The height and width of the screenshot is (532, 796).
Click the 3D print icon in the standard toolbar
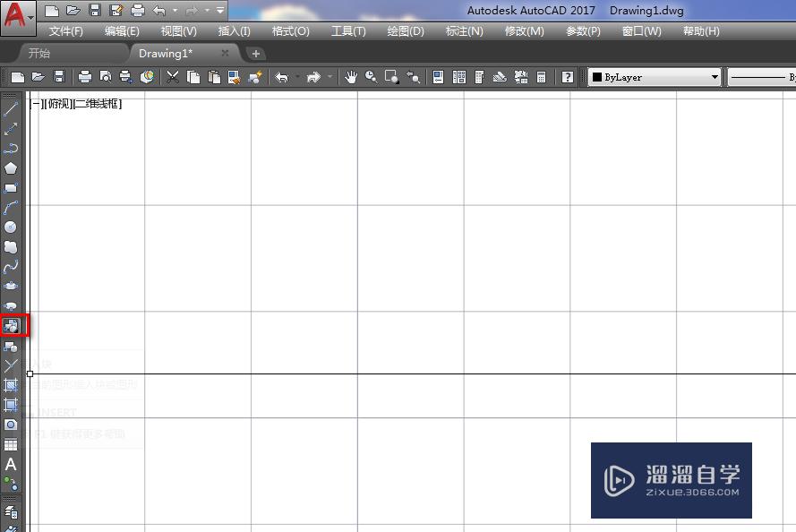147,77
